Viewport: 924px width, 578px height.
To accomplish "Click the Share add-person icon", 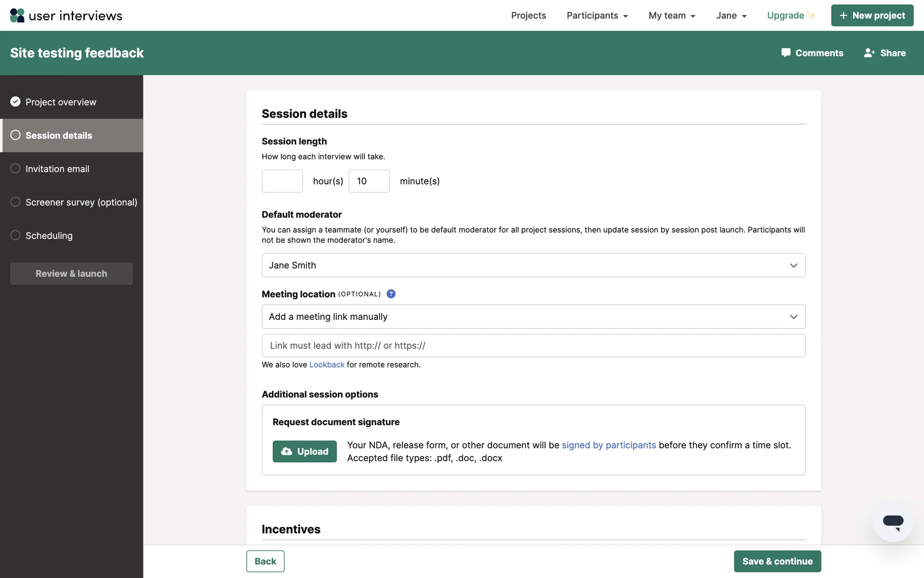I will point(869,53).
